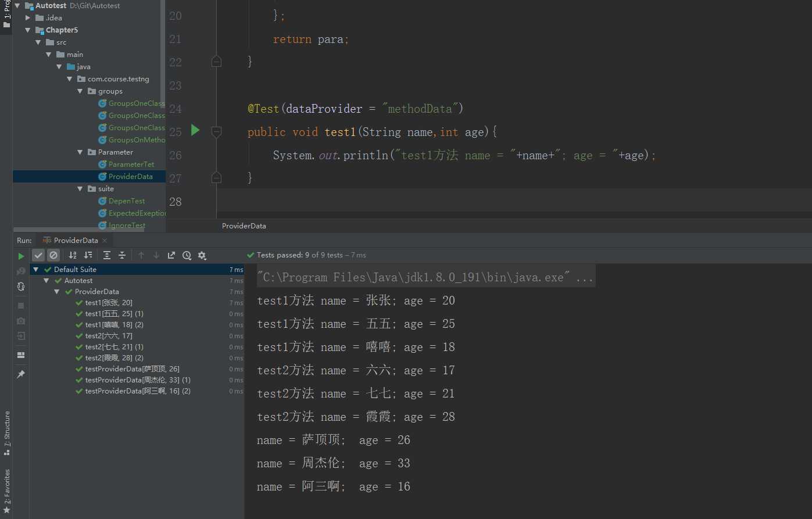Click the Rerun Failed Tests icon
This screenshot has width=812, height=519.
(x=21, y=271)
